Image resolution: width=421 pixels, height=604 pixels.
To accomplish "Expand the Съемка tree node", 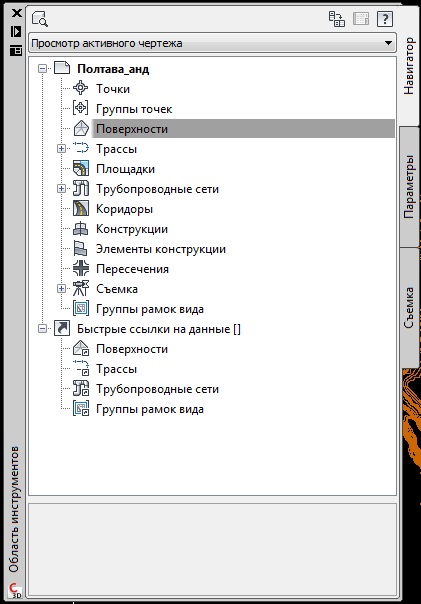I will click(x=61, y=288).
